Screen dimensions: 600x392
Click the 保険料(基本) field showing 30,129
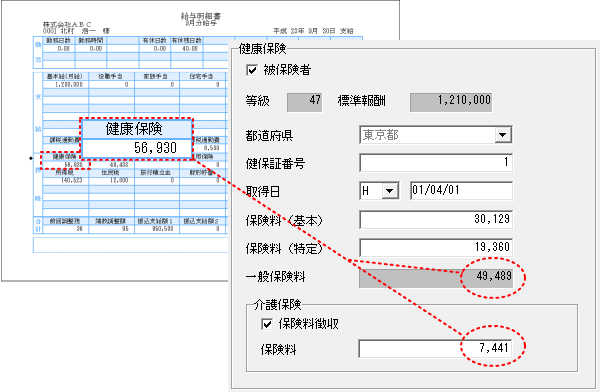[436, 219]
